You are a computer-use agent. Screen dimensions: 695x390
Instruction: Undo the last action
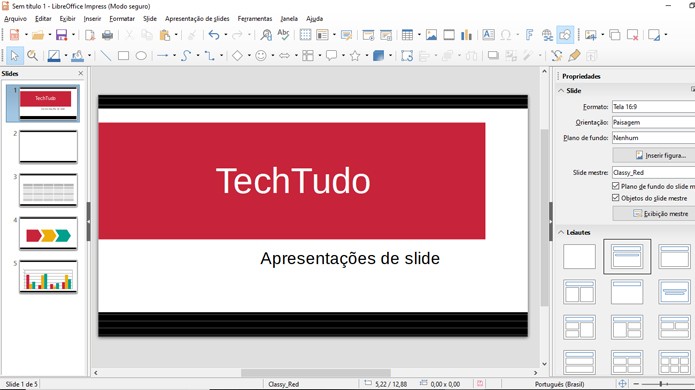coord(214,35)
